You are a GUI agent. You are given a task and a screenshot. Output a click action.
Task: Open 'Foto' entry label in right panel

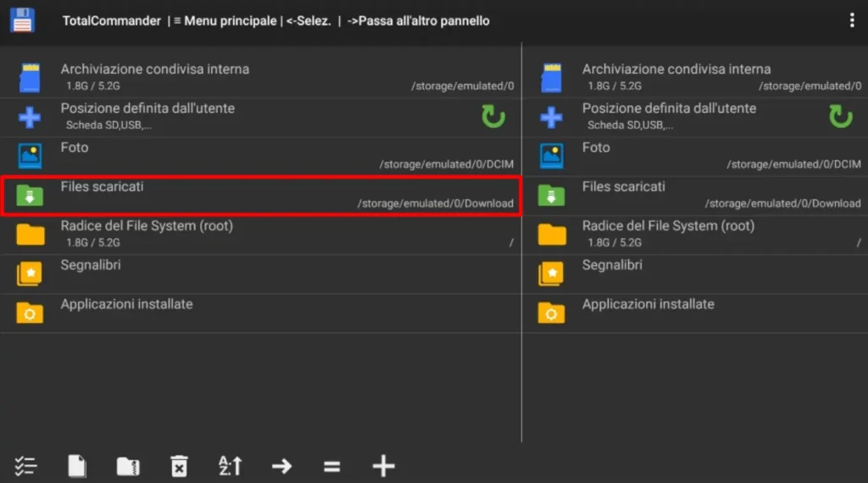click(x=596, y=147)
